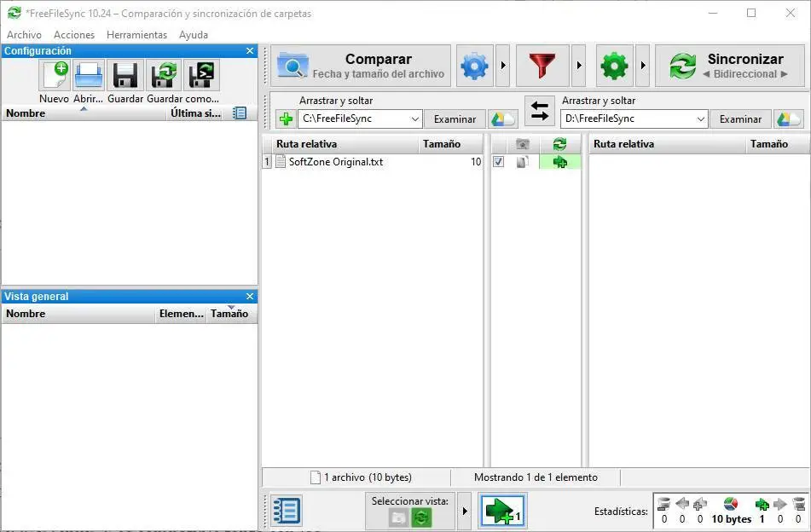
Task: Click FreeFileSync app icon in title bar
Action: pyautogui.click(x=14, y=13)
